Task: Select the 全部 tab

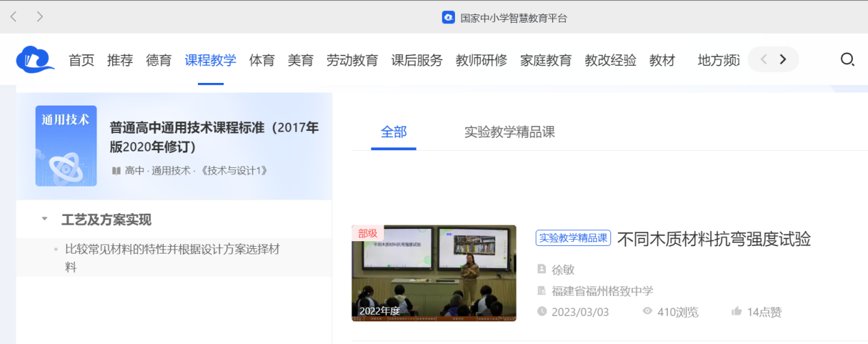Action: pyautogui.click(x=393, y=132)
